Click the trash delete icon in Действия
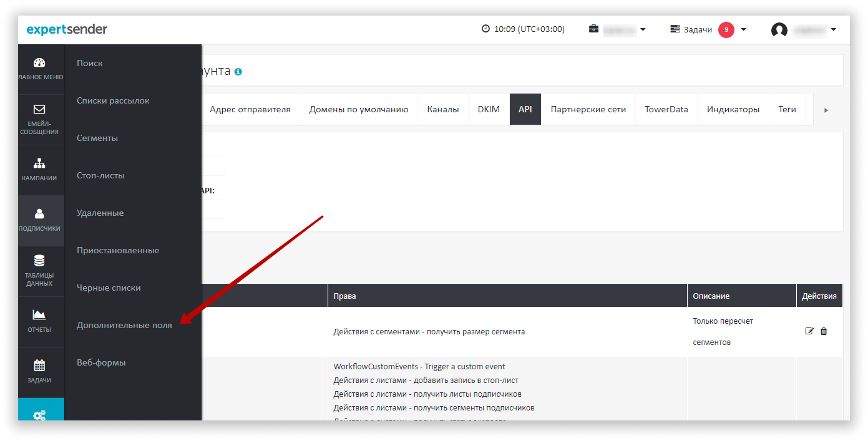 pyautogui.click(x=824, y=331)
